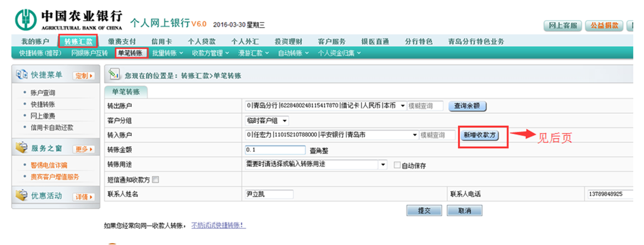The height and width of the screenshot is (245, 644).
Task: Click 查询余额 button
Action: coord(468,106)
